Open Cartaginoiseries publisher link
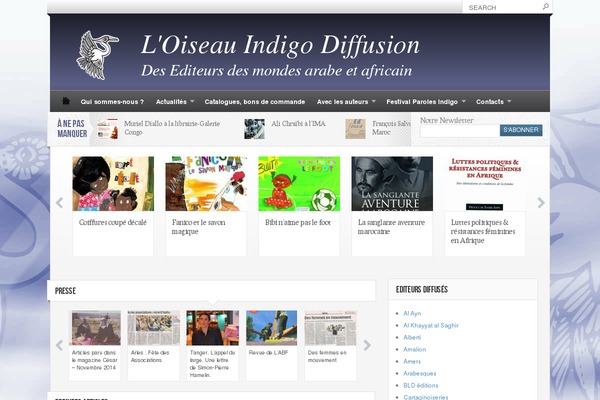This screenshot has height=400, width=600. point(426,397)
